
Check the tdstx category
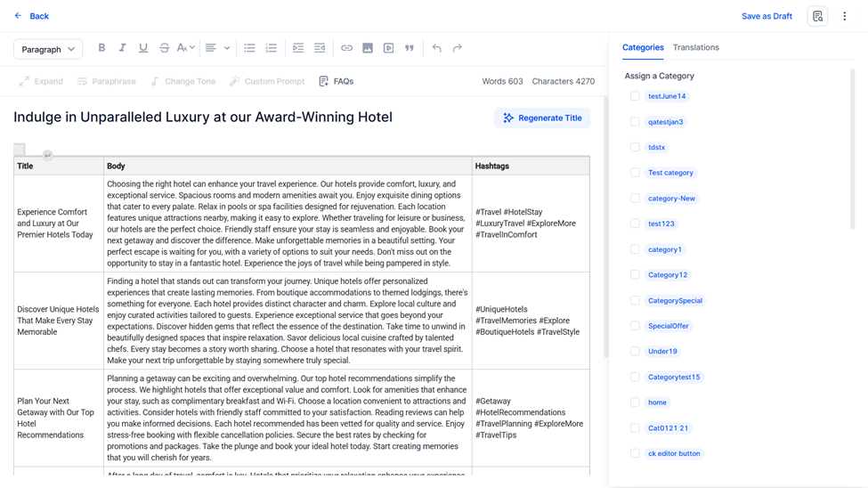(x=635, y=147)
